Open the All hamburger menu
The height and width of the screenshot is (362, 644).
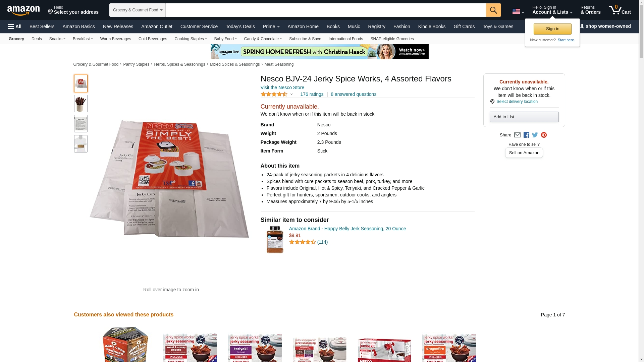15,26
